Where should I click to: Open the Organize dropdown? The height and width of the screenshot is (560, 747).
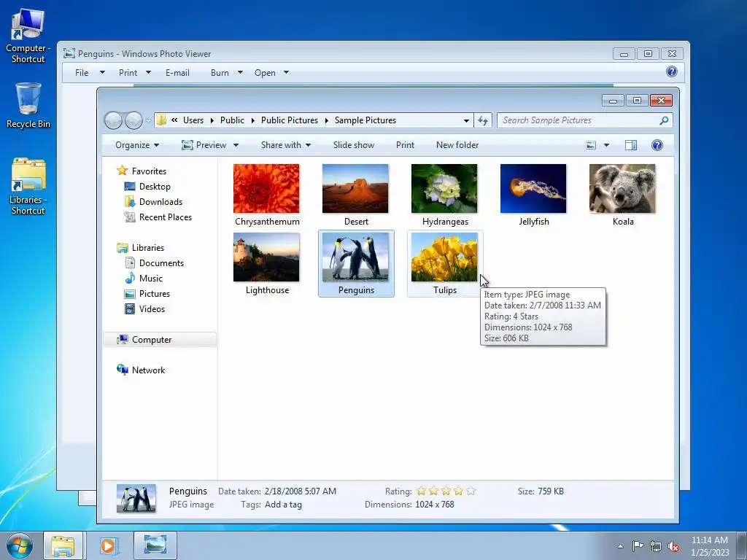pos(137,145)
